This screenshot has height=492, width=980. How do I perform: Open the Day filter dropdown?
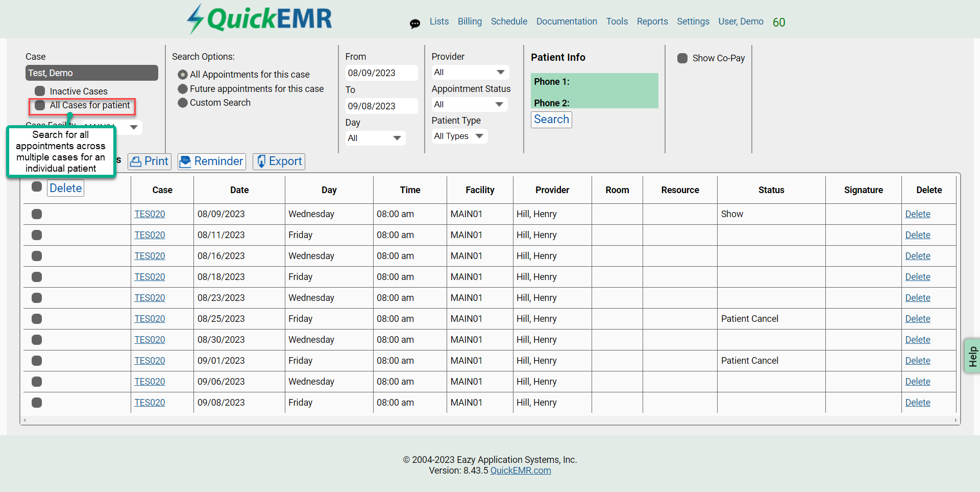point(375,138)
